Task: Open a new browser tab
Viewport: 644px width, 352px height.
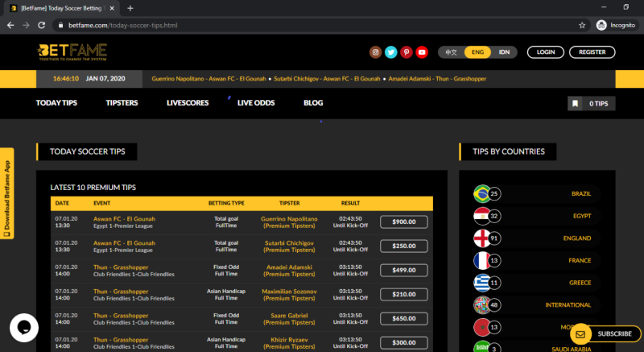Action: click(130, 8)
